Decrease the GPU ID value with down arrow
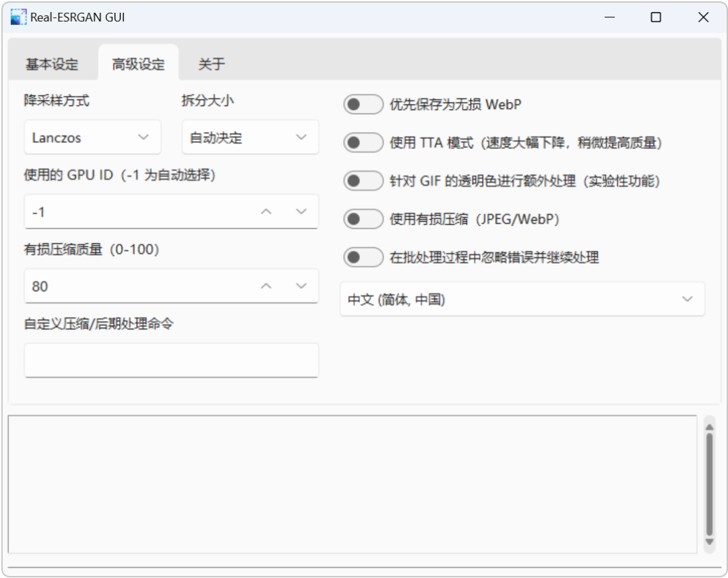 301,211
